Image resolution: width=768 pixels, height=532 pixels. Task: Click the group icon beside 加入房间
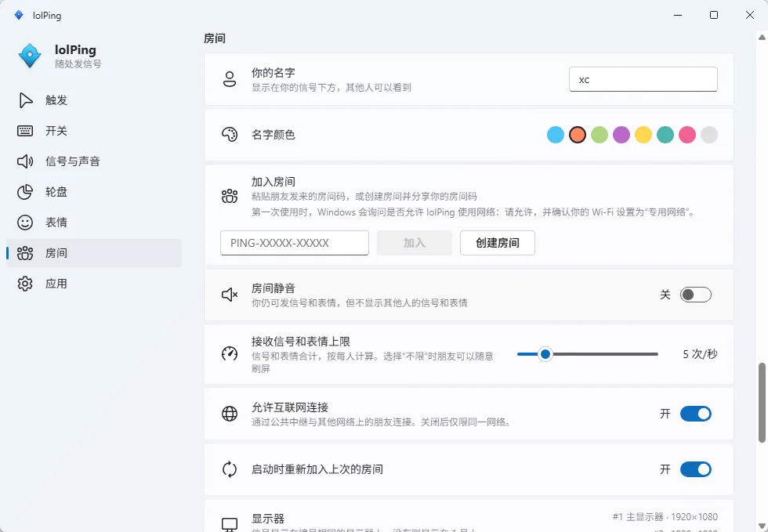229,197
